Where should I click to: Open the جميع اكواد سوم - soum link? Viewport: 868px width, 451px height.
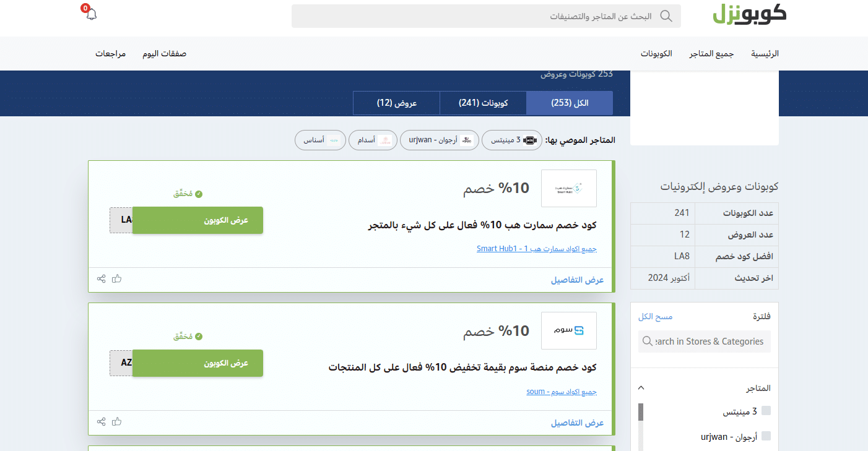click(x=562, y=392)
